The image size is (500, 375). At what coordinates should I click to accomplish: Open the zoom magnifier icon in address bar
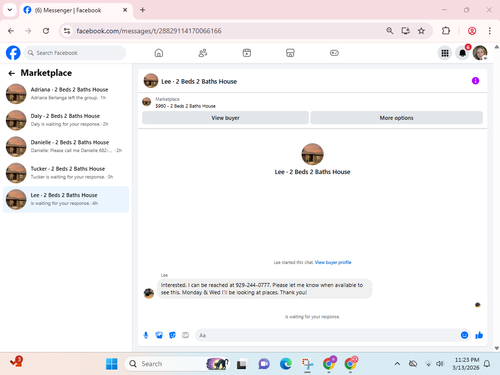[389, 31]
